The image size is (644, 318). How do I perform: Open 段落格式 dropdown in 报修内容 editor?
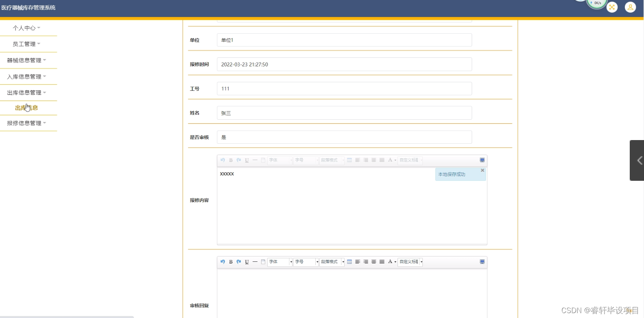[332, 160]
